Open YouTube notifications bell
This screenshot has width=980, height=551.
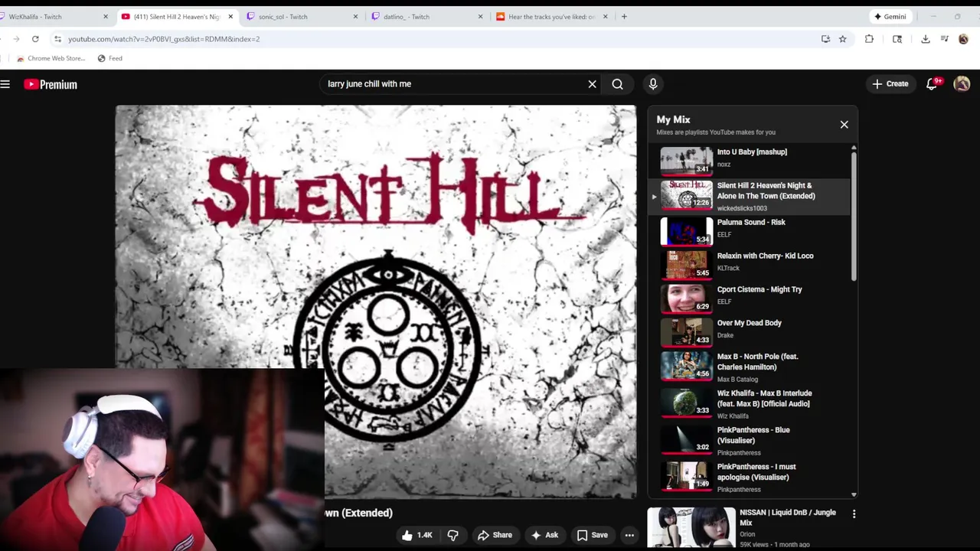[932, 84]
